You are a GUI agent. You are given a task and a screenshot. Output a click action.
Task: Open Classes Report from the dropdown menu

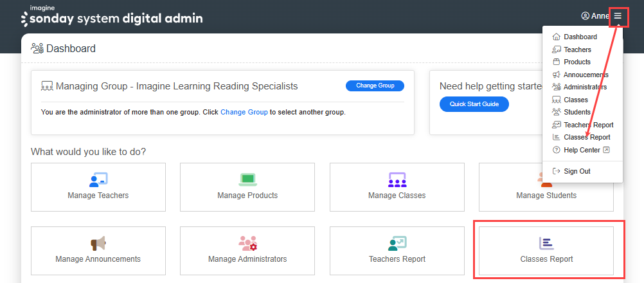(586, 137)
